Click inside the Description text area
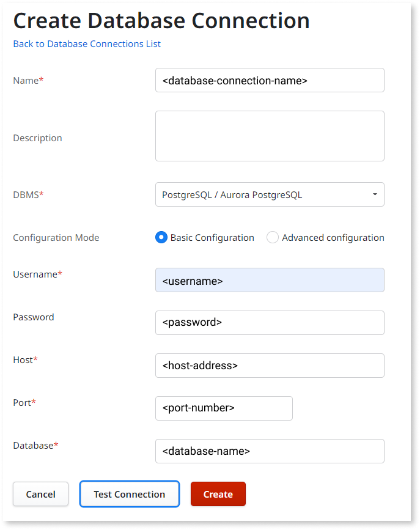The width and height of the screenshot is (420, 530). [x=269, y=135]
